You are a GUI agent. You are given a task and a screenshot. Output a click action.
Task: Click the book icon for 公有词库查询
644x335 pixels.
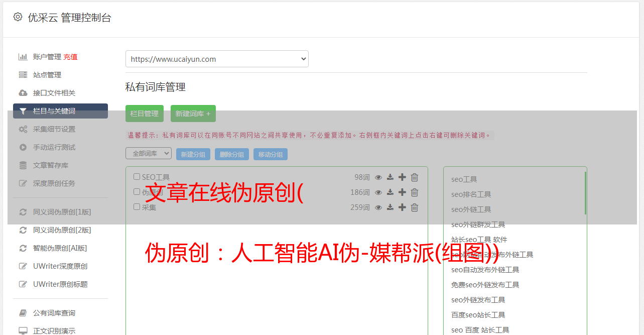23,313
